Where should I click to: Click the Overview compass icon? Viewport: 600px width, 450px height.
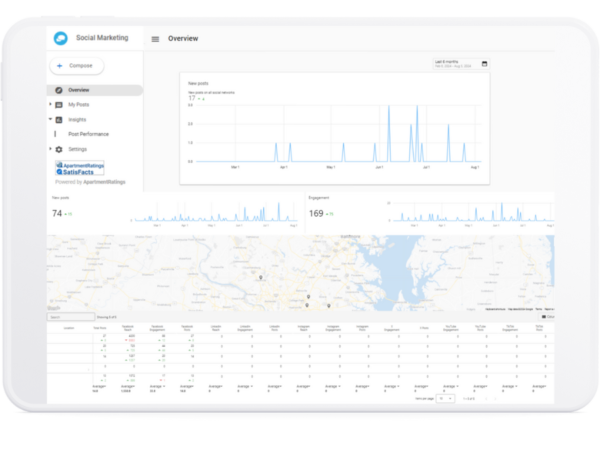(x=58, y=90)
